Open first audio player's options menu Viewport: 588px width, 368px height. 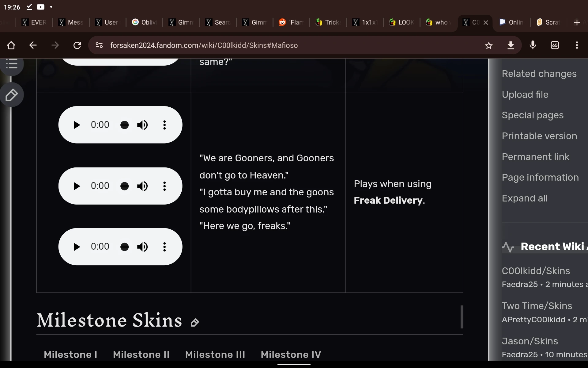point(164,125)
